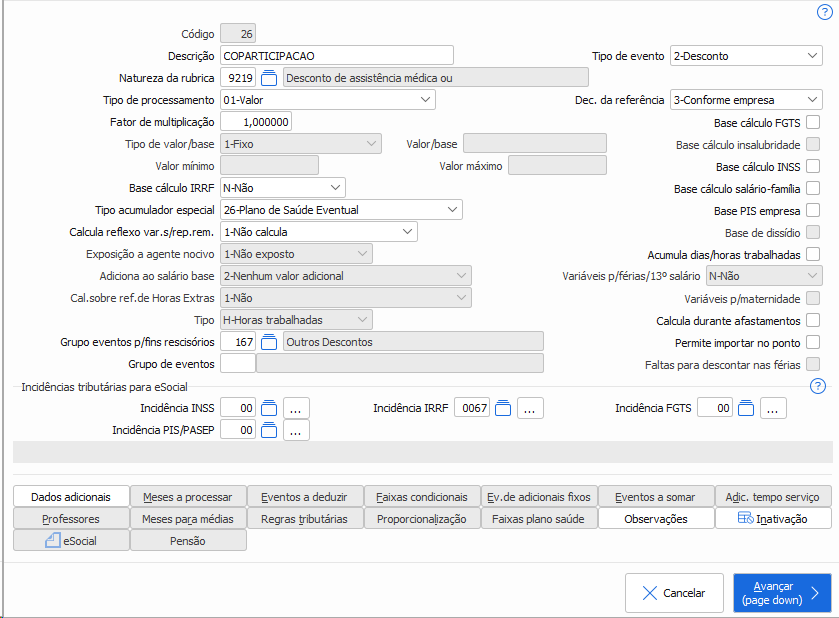Expand Tipo acumulador especial dropdown
The width and height of the screenshot is (839, 618).
click(341, 210)
